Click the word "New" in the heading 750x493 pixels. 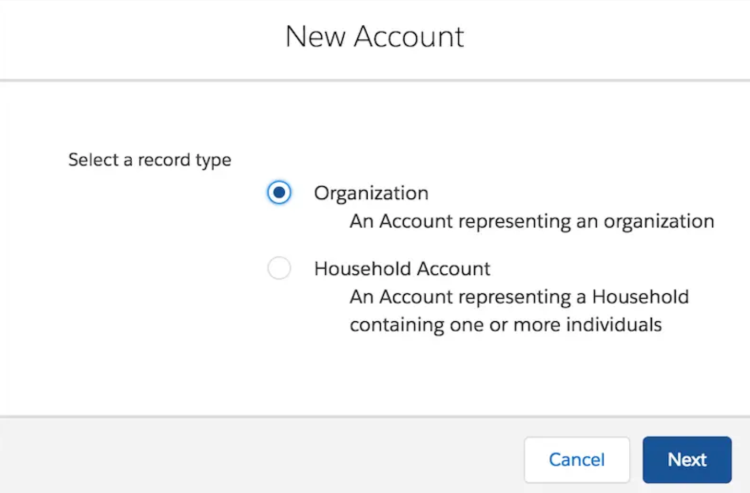315,36
